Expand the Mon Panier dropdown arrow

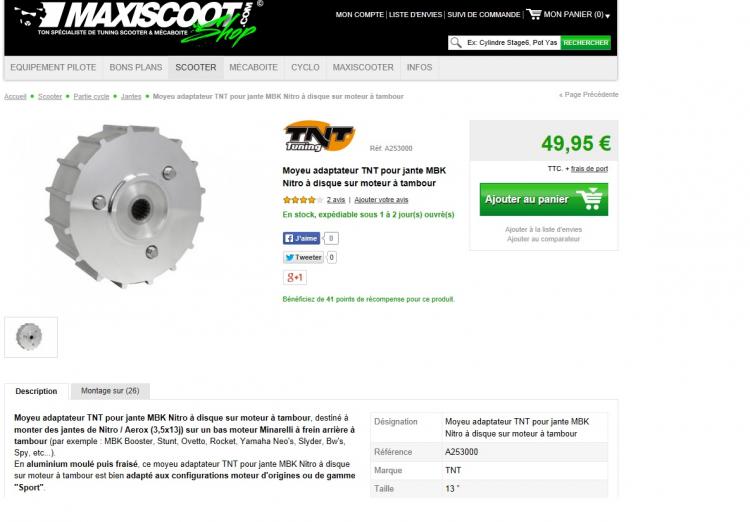point(607,16)
